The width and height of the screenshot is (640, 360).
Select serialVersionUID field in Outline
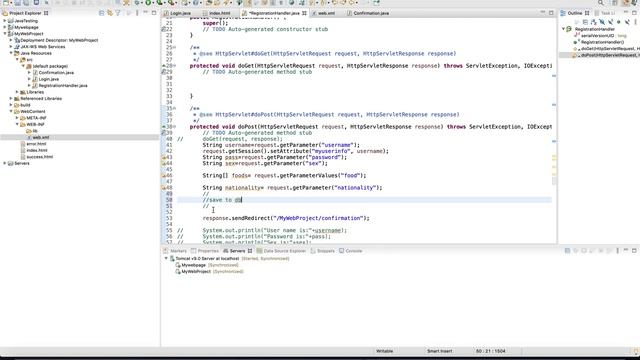coord(598,36)
